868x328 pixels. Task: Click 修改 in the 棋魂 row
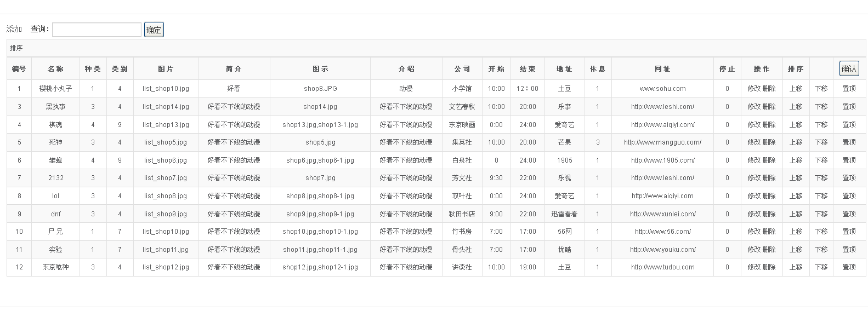click(x=754, y=125)
